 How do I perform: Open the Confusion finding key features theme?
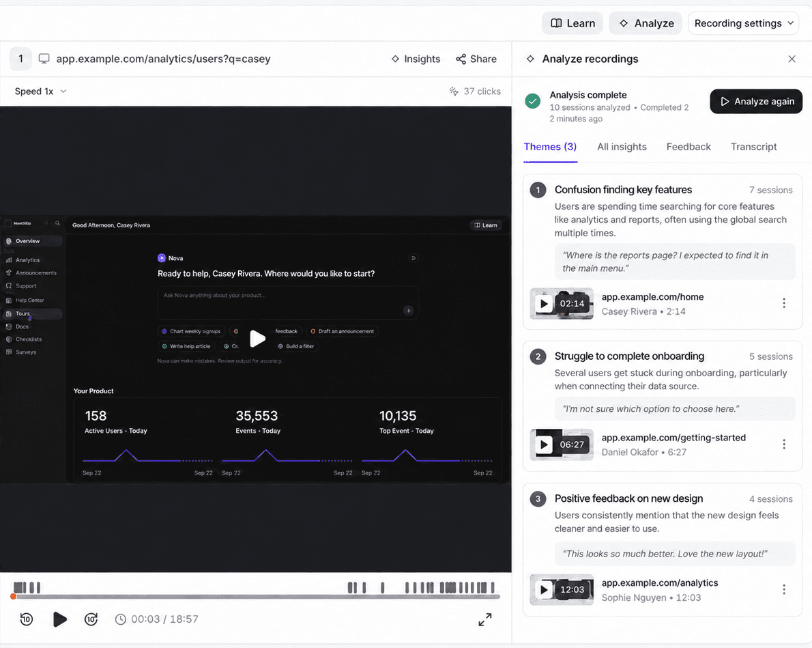coord(623,190)
